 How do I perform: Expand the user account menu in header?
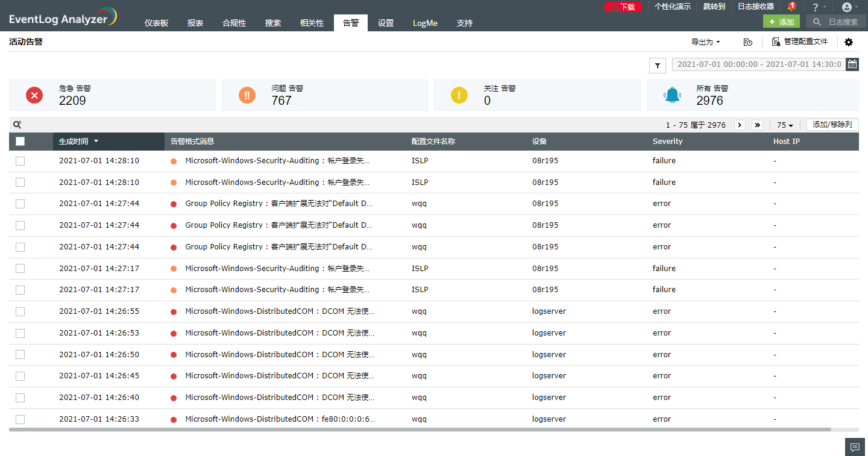click(x=849, y=7)
